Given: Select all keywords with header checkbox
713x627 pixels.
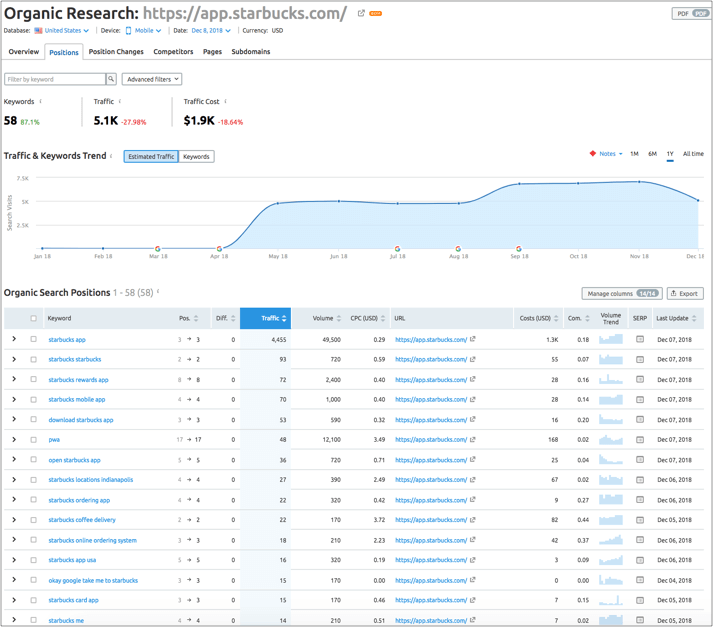Looking at the screenshot, I should point(34,318).
